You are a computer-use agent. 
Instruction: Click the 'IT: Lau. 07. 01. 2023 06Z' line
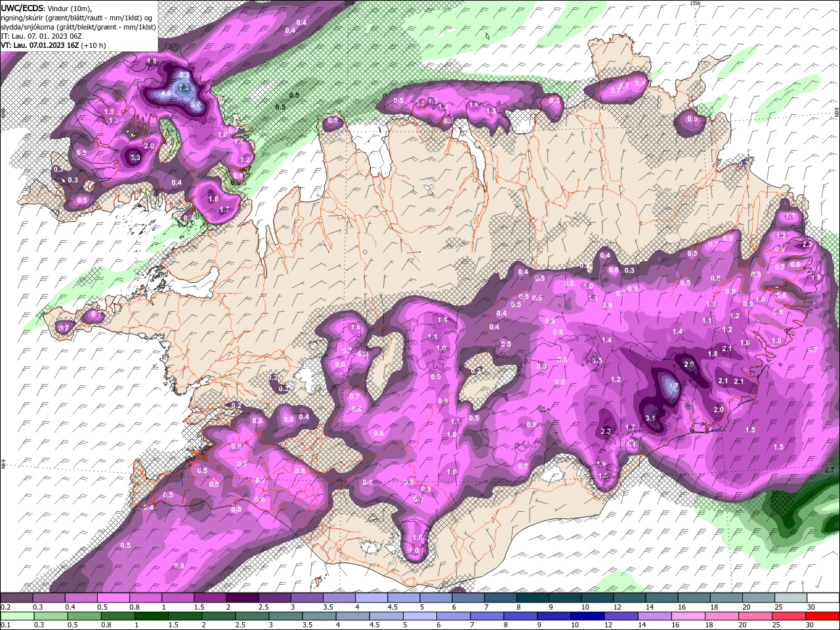tap(41, 36)
